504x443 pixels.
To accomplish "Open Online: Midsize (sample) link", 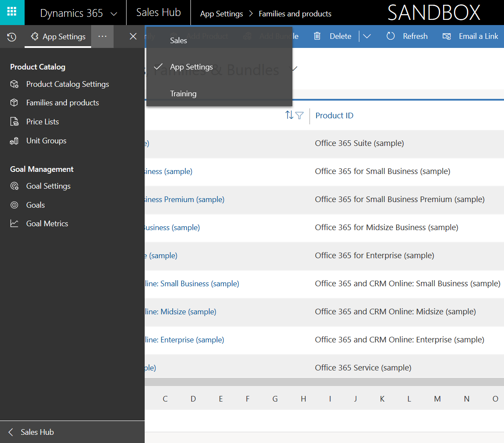I will tap(181, 312).
